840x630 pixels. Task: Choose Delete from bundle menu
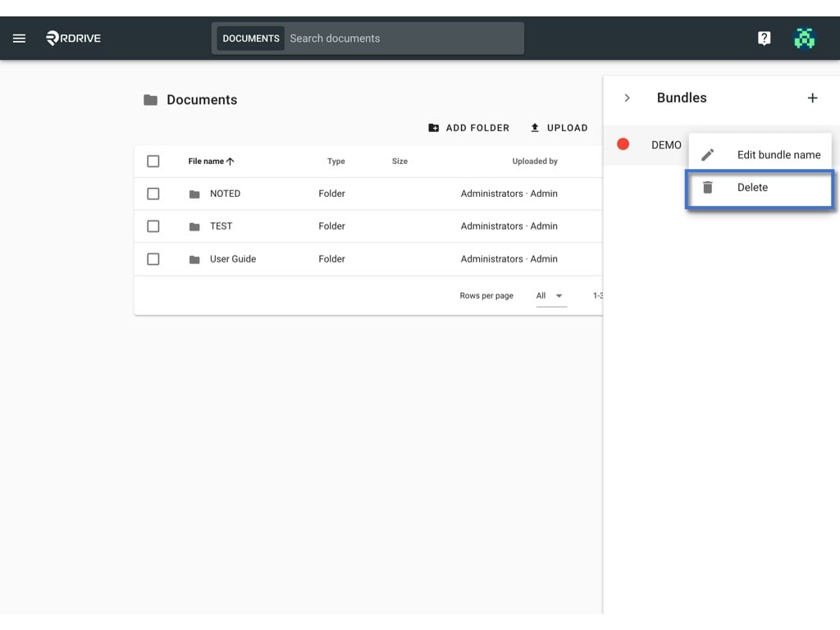(760, 188)
